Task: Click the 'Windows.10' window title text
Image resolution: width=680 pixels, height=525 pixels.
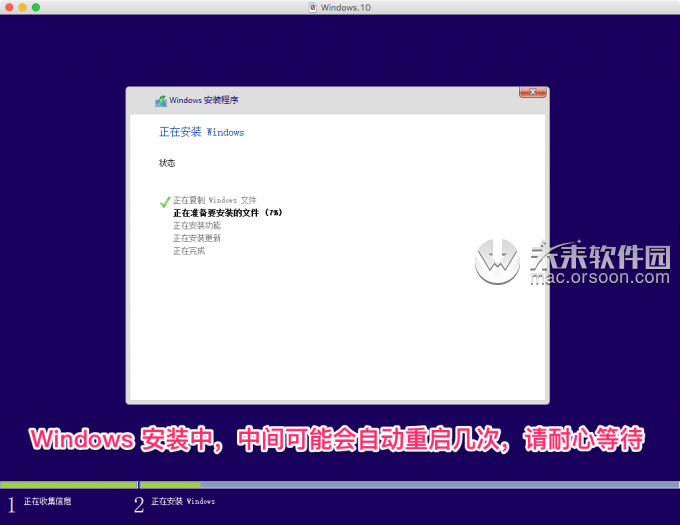Action: pyautogui.click(x=346, y=7)
